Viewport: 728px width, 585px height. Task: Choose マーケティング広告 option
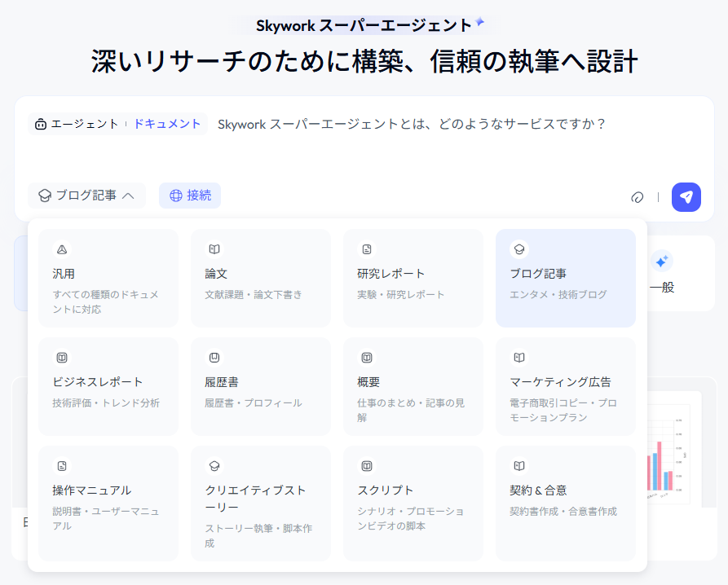coord(566,386)
